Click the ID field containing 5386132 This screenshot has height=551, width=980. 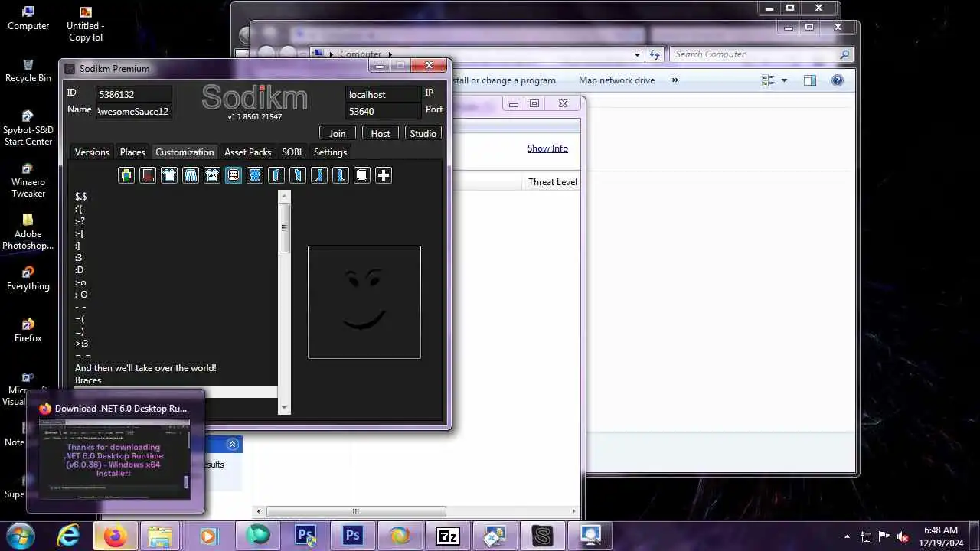(133, 94)
